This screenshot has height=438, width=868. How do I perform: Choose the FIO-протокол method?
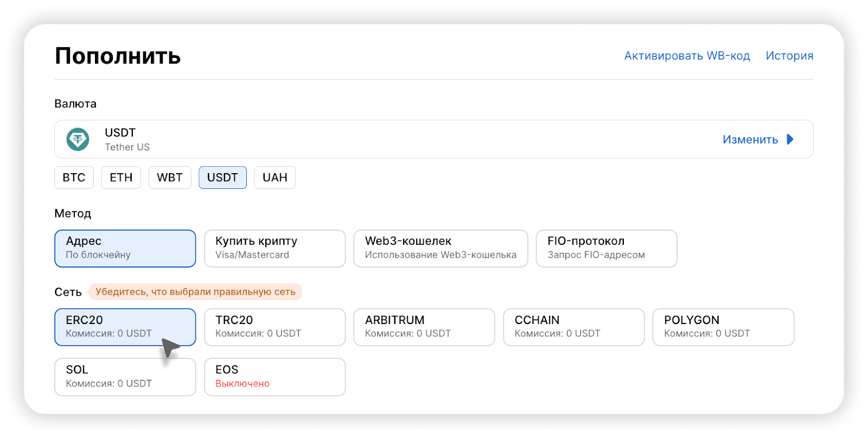coord(607,248)
